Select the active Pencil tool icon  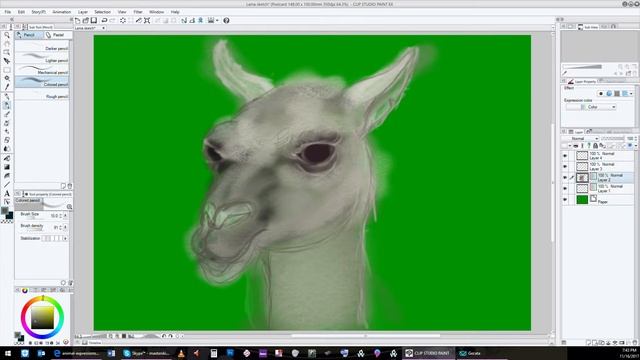[x=7, y=105]
